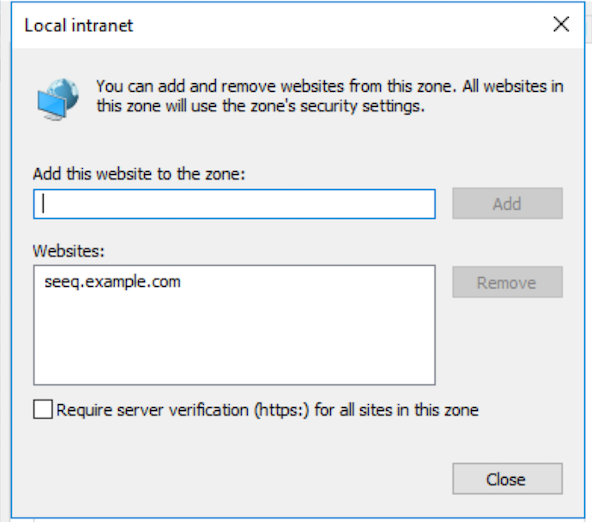Image resolution: width=592 pixels, height=522 pixels.
Task: Close the dialog with the X icon
Action: [561, 25]
